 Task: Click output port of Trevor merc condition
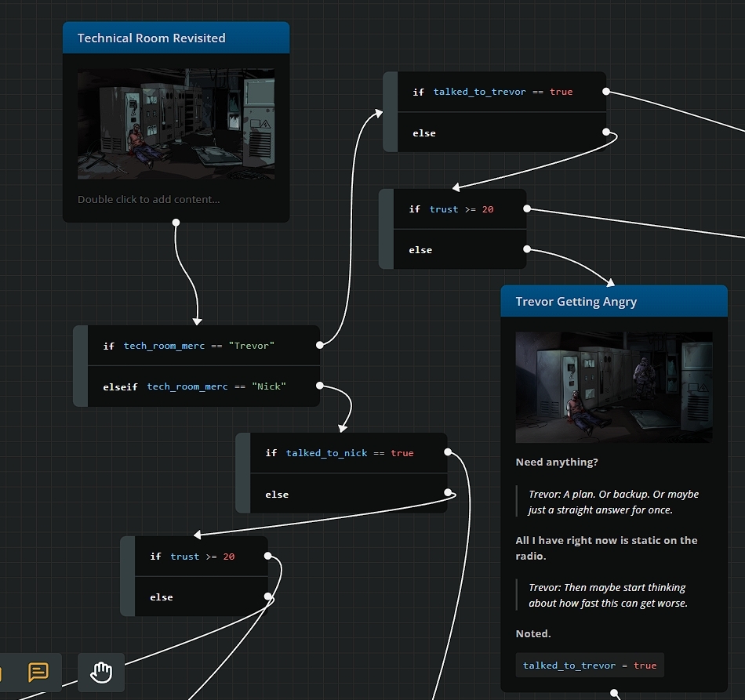coord(320,345)
